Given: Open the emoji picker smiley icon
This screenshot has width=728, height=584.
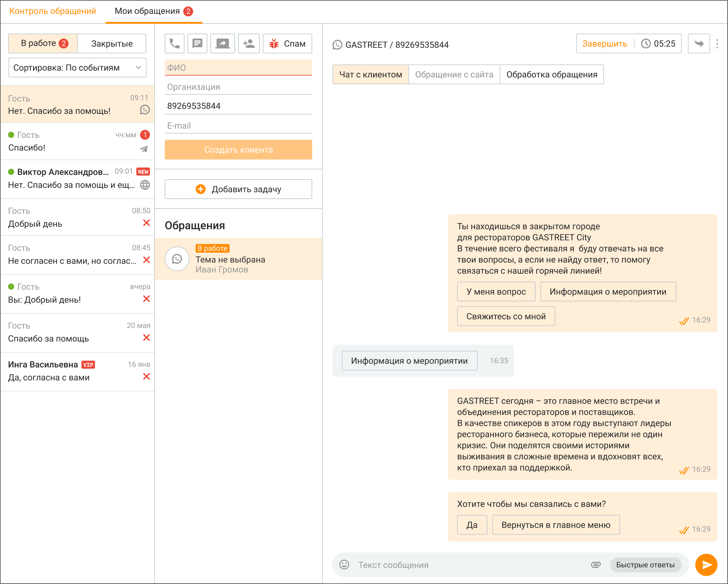Looking at the screenshot, I should pyautogui.click(x=344, y=565).
